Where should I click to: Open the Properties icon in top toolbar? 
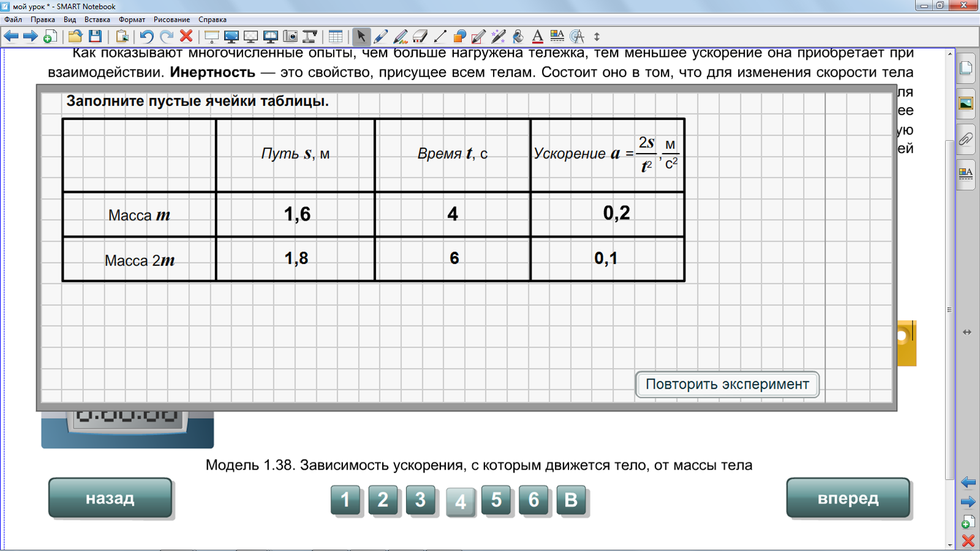(557, 37)
